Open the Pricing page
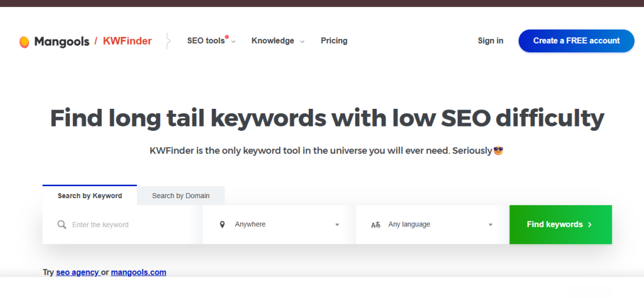Screen dimensions: 644x300 pyautogui.click(x=334, y=41)
